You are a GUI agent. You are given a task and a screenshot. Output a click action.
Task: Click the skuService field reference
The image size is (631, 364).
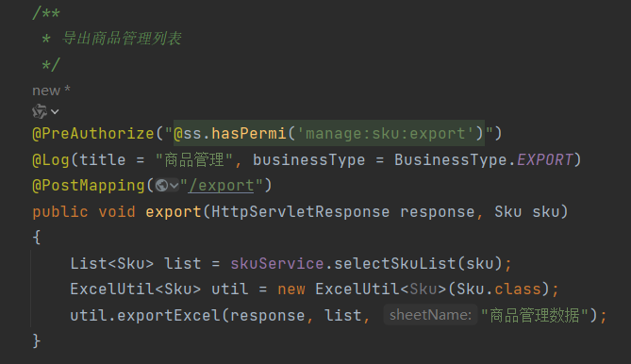click(277, 264)
